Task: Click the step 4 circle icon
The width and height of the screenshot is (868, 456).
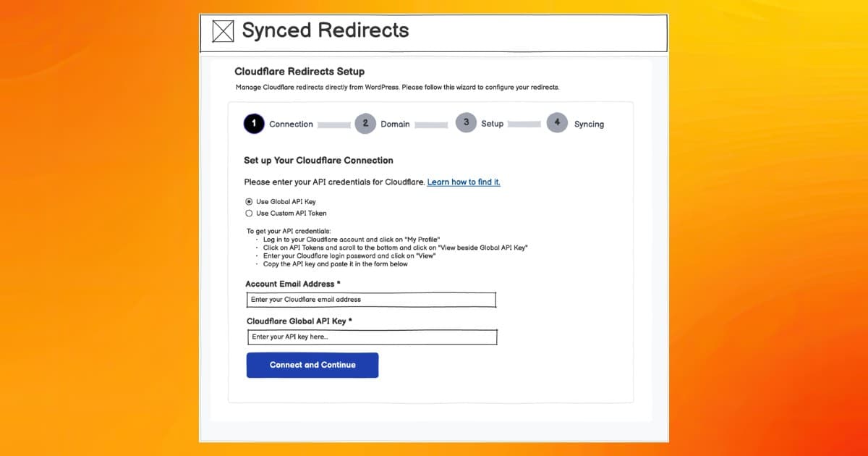Action: click(x=557, y=123)
